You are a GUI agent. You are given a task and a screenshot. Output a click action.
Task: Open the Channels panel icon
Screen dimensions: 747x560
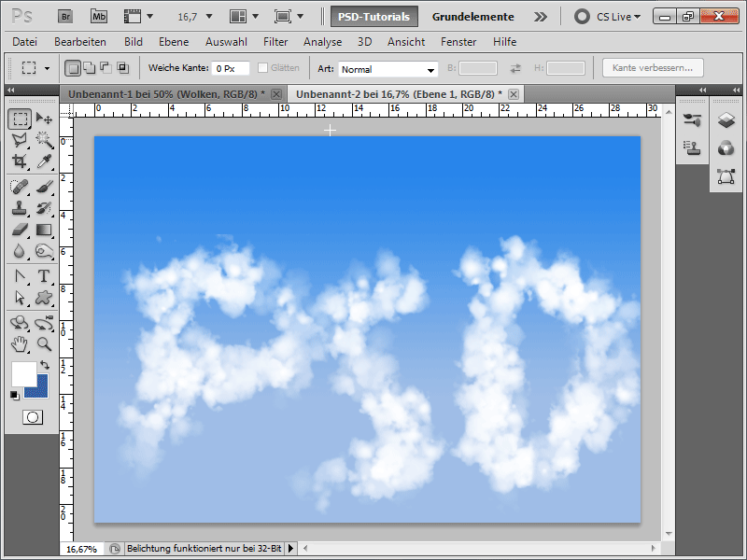coord(726,148)
